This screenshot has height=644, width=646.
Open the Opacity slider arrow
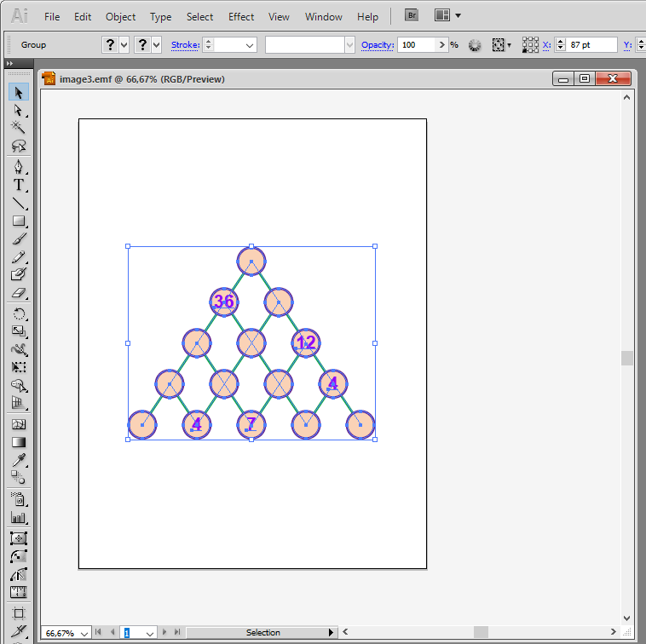(x=441, y=45)
